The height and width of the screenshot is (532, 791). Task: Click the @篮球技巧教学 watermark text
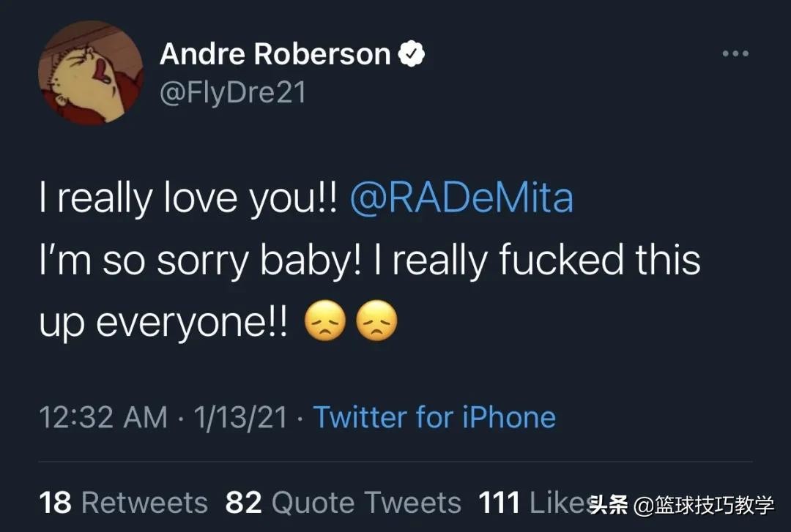704,504
